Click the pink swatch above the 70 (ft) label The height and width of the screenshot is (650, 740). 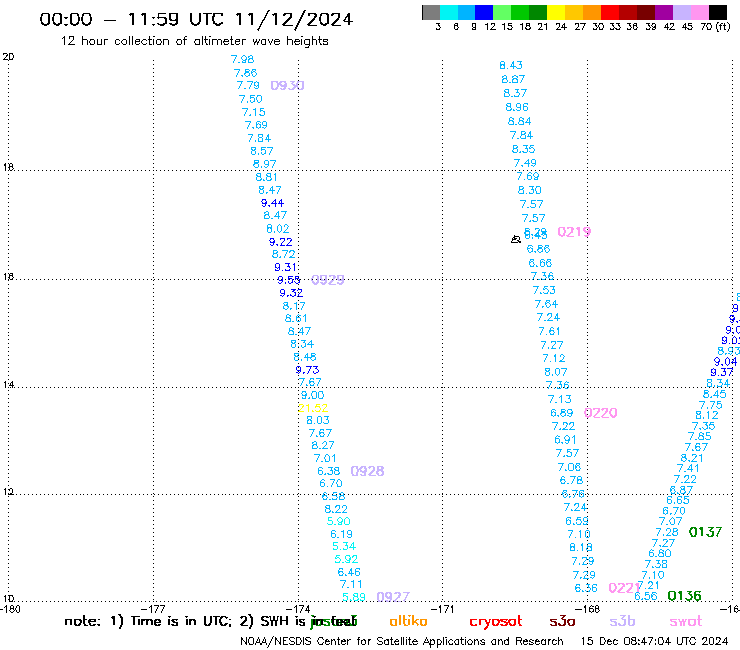[x=699, y=12]
